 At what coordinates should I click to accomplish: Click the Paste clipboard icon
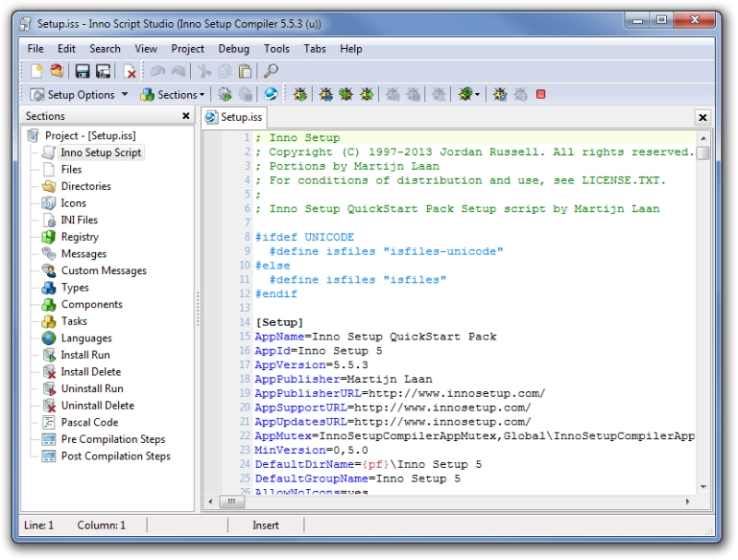(245, 71)
